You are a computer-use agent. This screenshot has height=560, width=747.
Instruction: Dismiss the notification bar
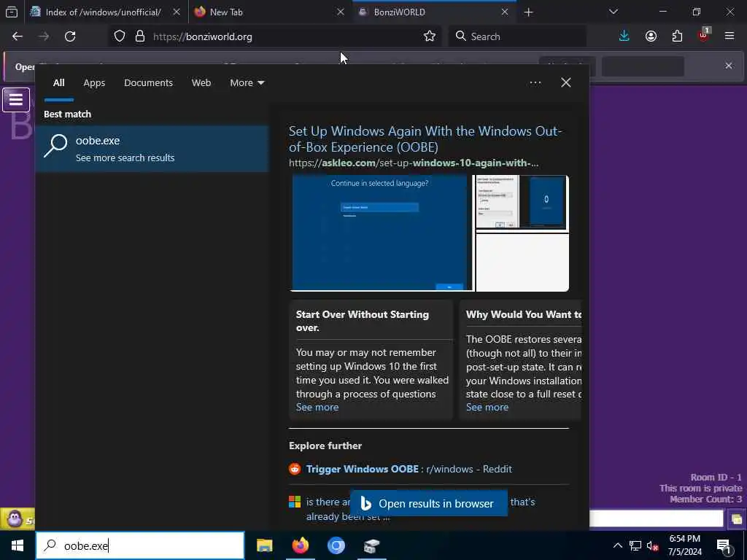click(729, 66)
